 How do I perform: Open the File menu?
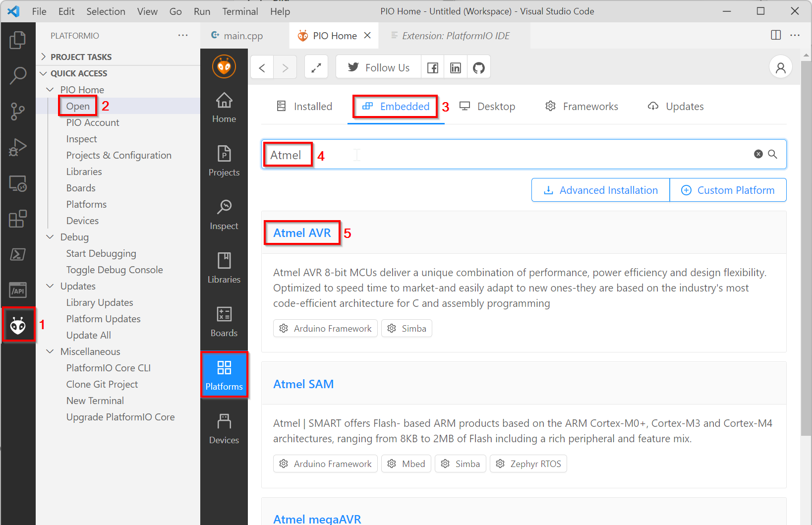(x=39, y=11)
